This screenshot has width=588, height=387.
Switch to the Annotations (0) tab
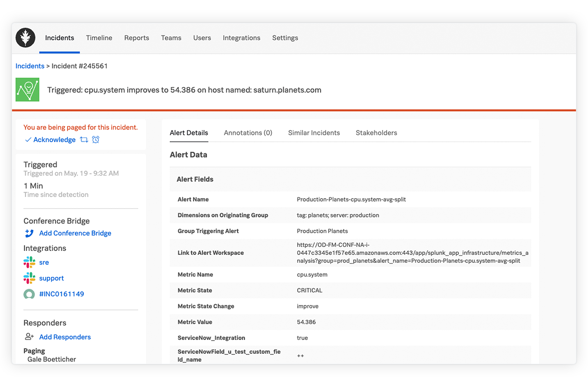[248, 133]
